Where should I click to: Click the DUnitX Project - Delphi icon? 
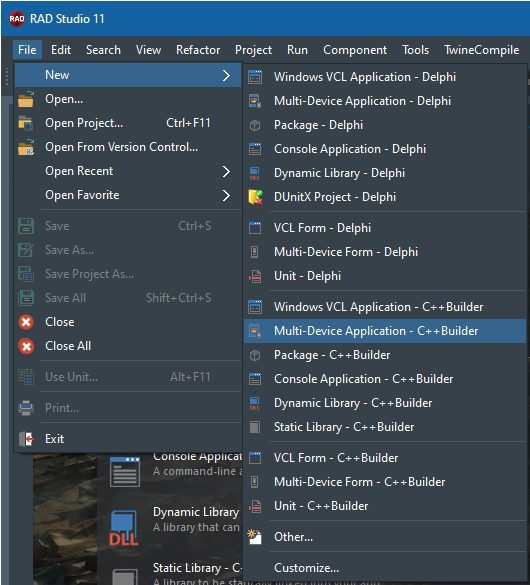[x=255, y=197]
